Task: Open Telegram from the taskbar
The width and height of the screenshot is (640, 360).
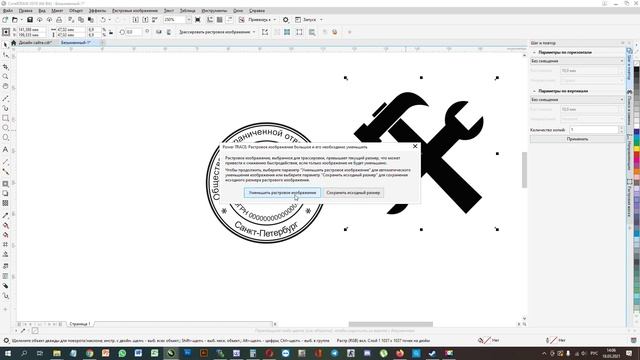Action: coord(335,353)
